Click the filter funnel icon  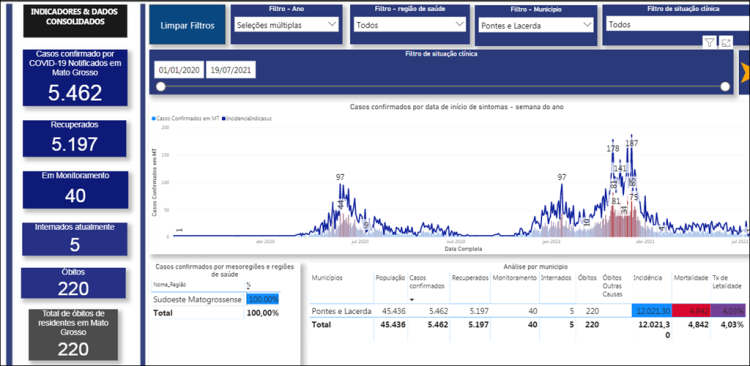point(709,43)
